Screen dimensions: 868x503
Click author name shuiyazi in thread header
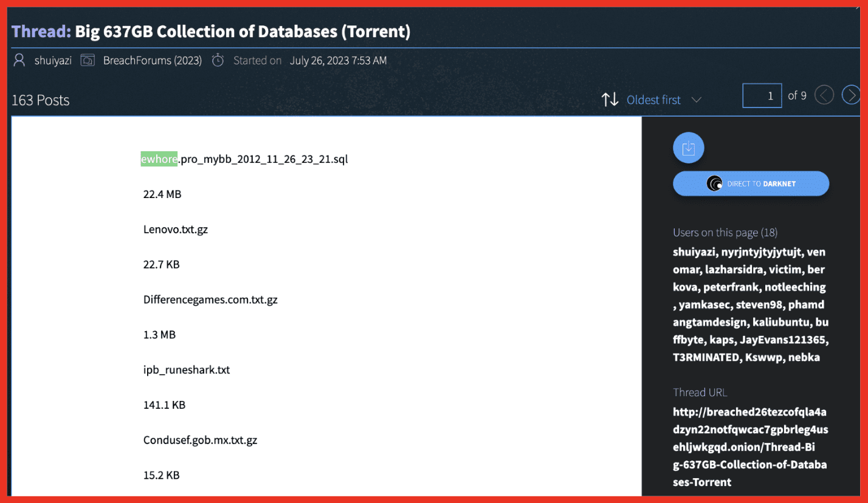click(x=53, y=60)
